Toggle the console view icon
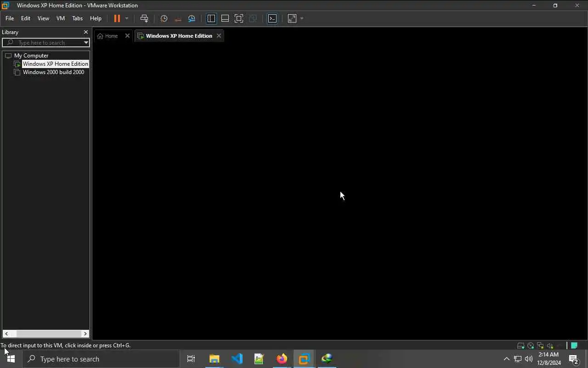Image resolution: width=588 pixels, height=368 pixels. point(272,18)
